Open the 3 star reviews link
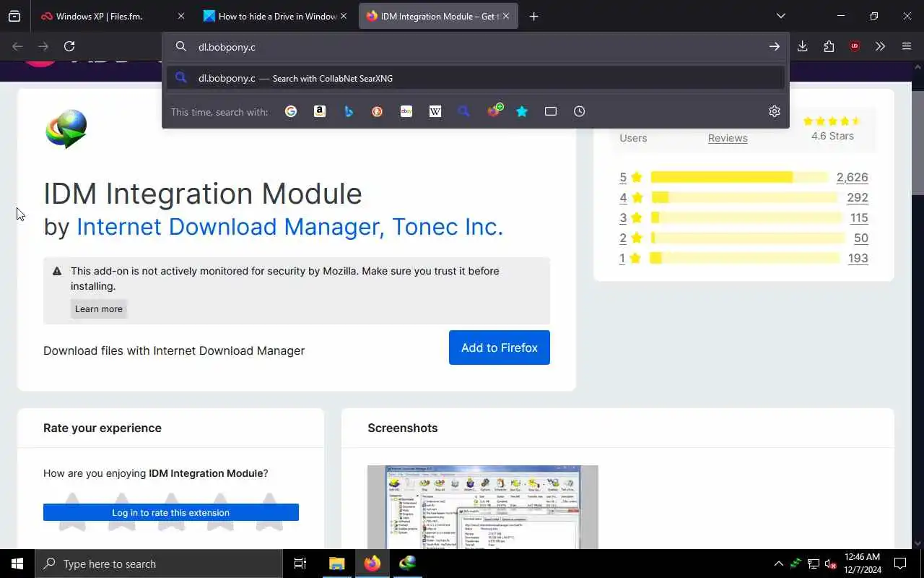This screenshot has height=578, width=924. tap(630, 217)
